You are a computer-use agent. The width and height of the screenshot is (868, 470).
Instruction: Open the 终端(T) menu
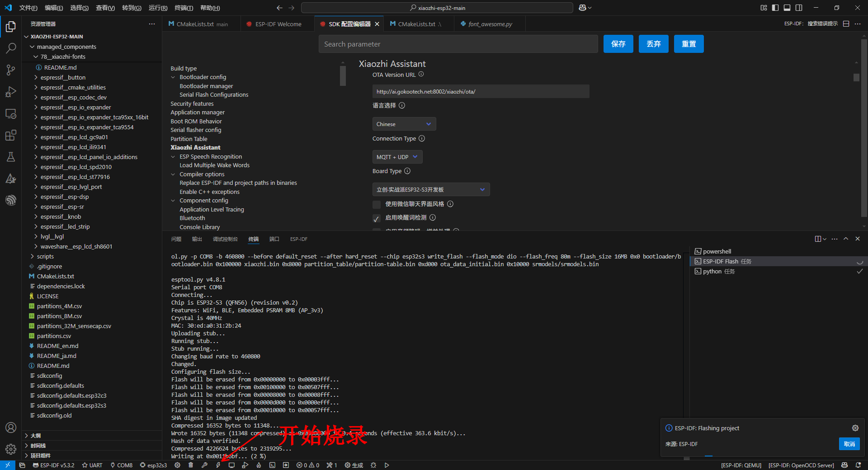[184, 8]
